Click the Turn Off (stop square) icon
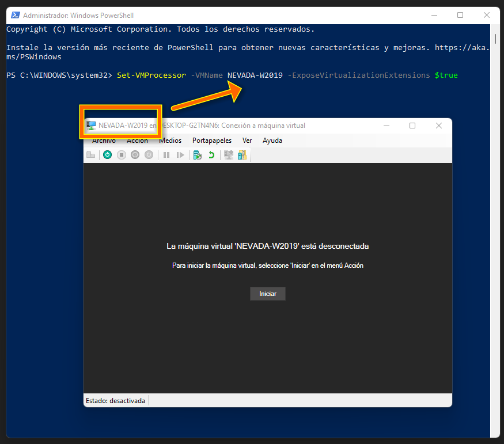504x444 pixels. 121,155
